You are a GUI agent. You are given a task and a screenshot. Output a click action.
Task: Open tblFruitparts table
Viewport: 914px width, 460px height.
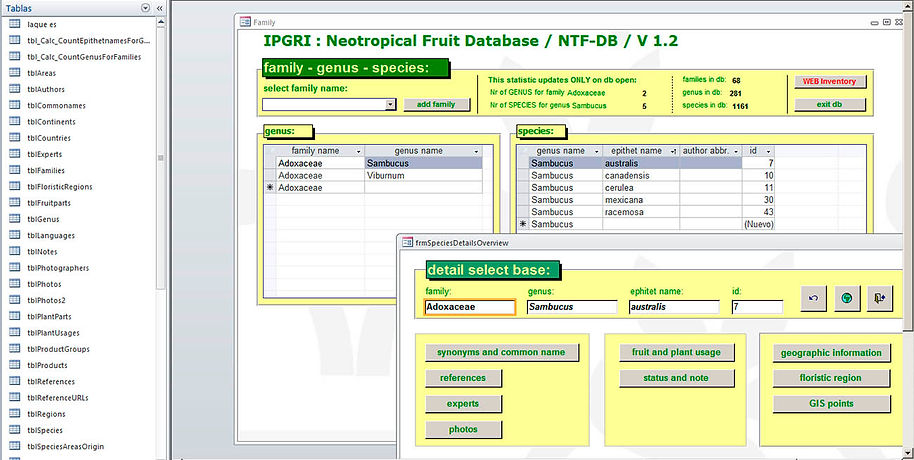pos(48,203)
